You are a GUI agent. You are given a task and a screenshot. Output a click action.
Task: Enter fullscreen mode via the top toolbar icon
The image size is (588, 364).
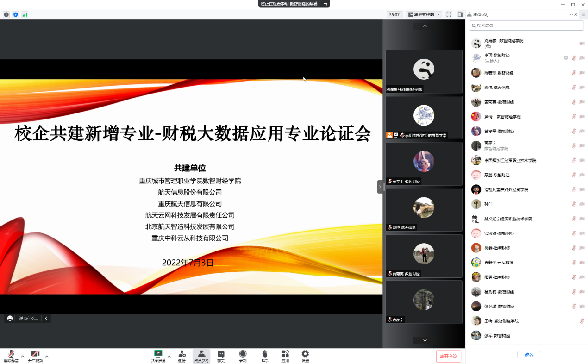coord(449,14)
